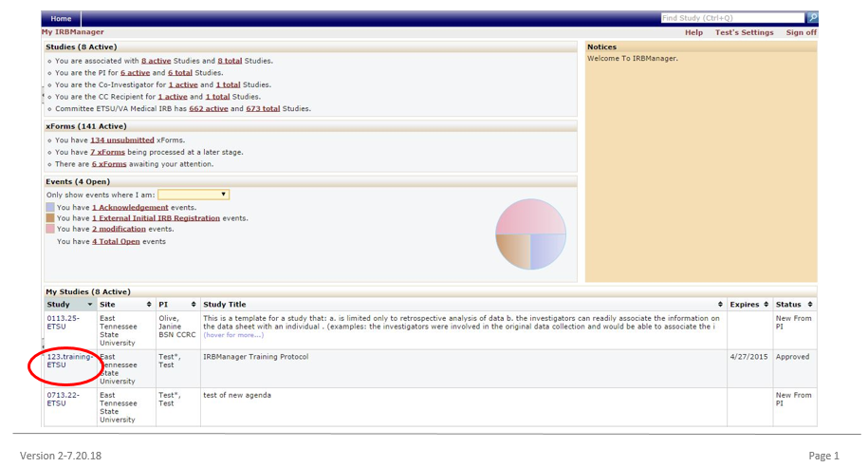Click the pink modification legend swatch

click(x=50, y=229)
